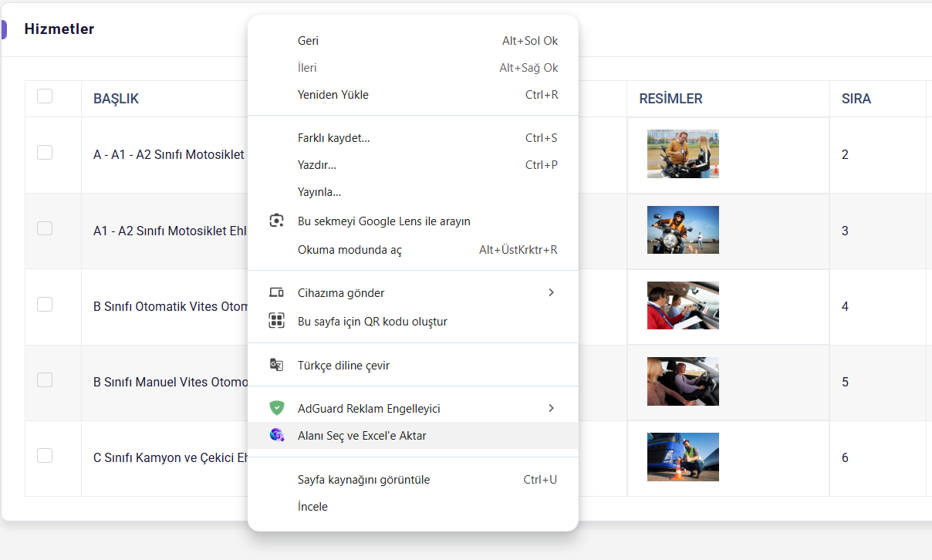Choose İncele from the context menu

[x=413, y=507]
